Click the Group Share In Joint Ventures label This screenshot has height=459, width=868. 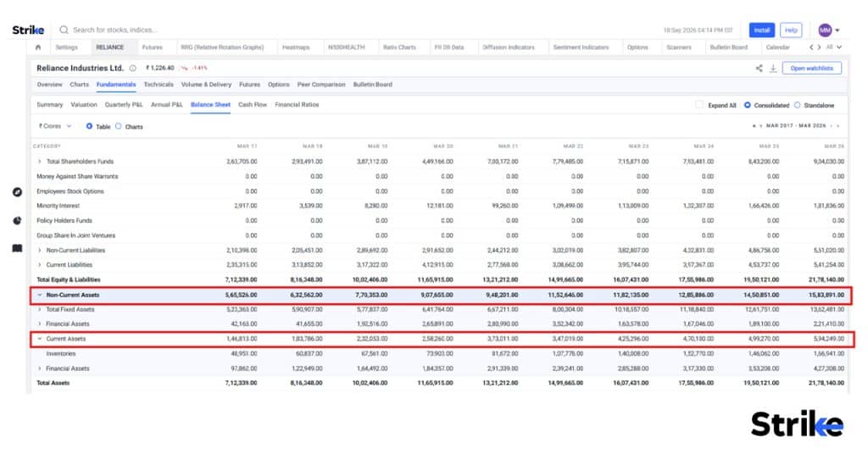coord(75,235)
